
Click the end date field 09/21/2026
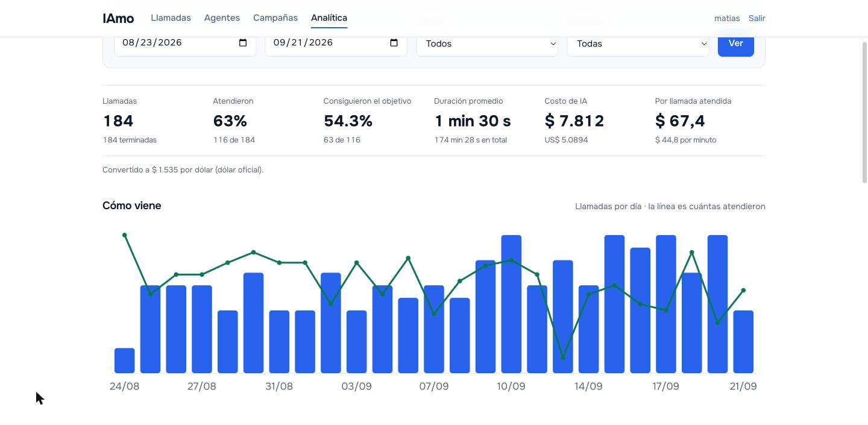(336, 43)
